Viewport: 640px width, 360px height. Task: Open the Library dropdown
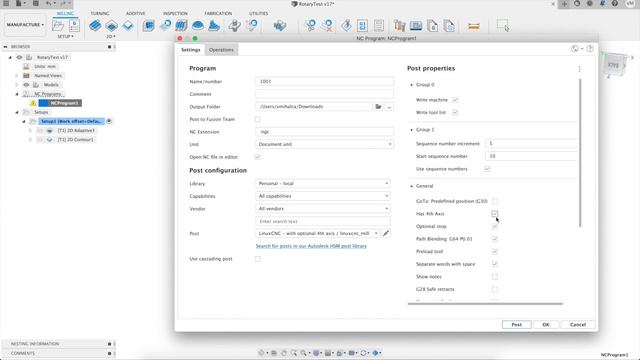pyautogui.click(x=323, y=183)
